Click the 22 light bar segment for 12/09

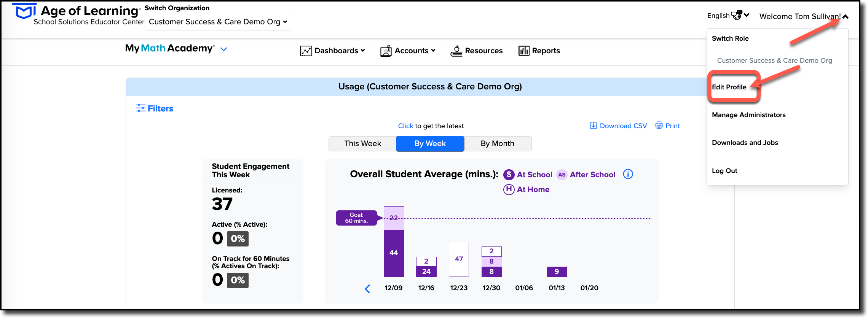(394, 218)
